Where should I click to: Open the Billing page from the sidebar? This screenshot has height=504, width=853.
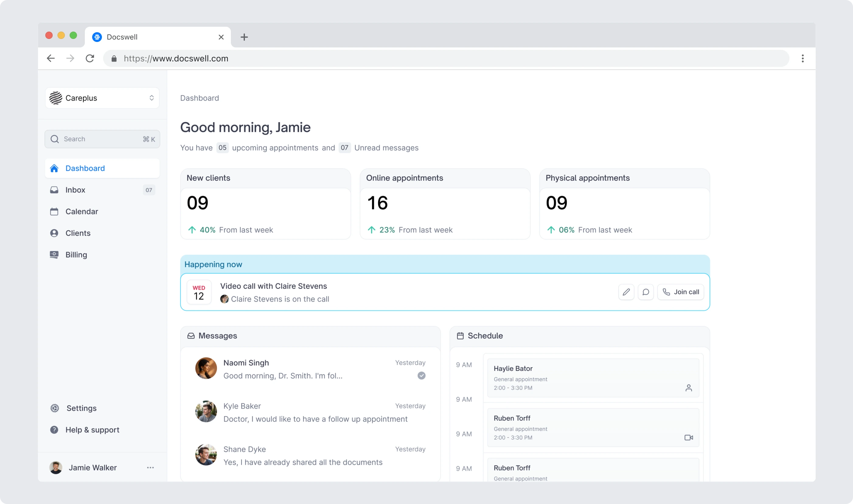coord(76,255)
